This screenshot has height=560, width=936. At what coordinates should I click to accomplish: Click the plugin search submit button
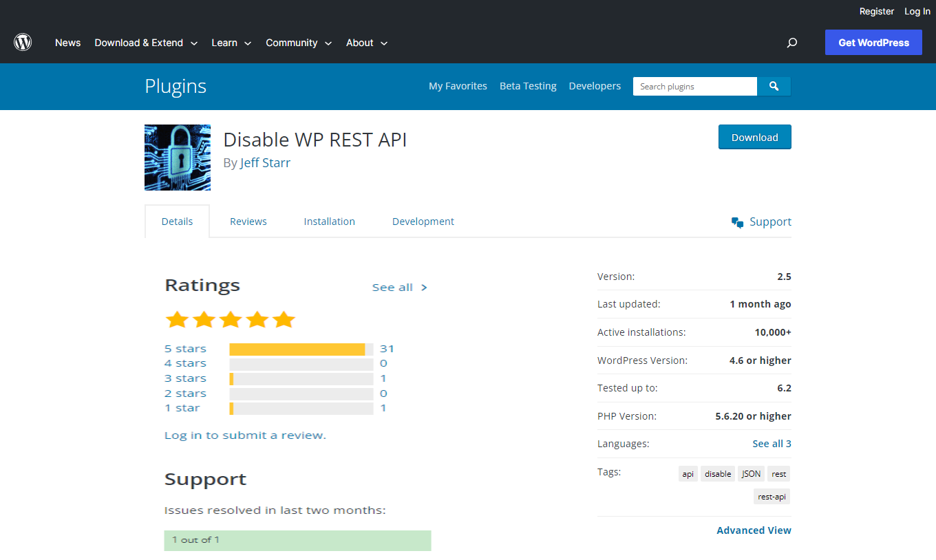click(x=774, y=86)
